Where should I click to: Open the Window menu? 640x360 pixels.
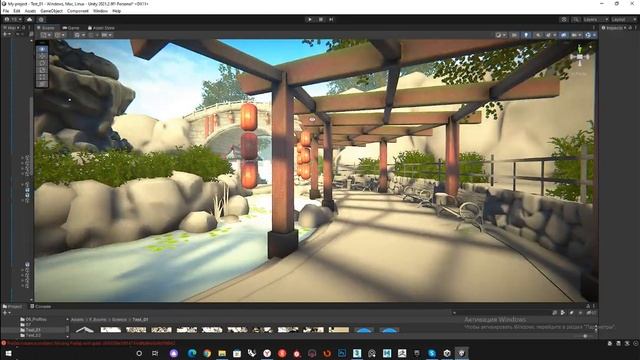100,11
